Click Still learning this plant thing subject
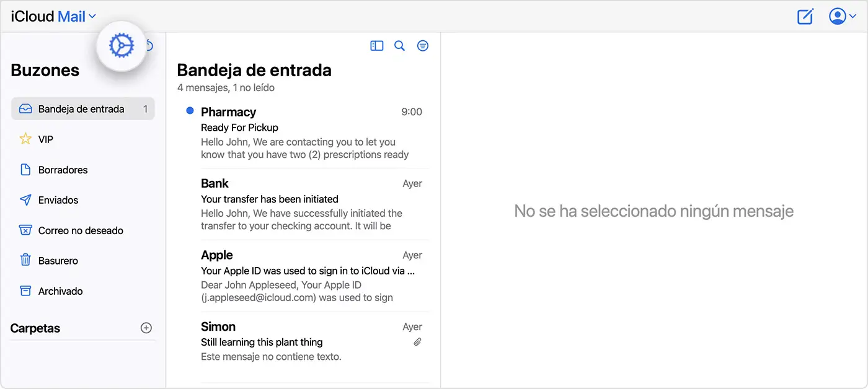Image resolution: width=868 pixels, height=389 pixels. coord(262,343)
